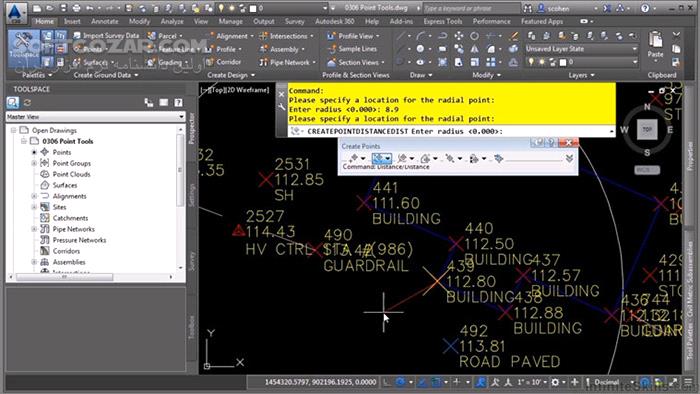Image resolution: width=700 pixels, height=394 pixels.
Task: Click the command line customize wrench icon
Action: pos(281,107)
